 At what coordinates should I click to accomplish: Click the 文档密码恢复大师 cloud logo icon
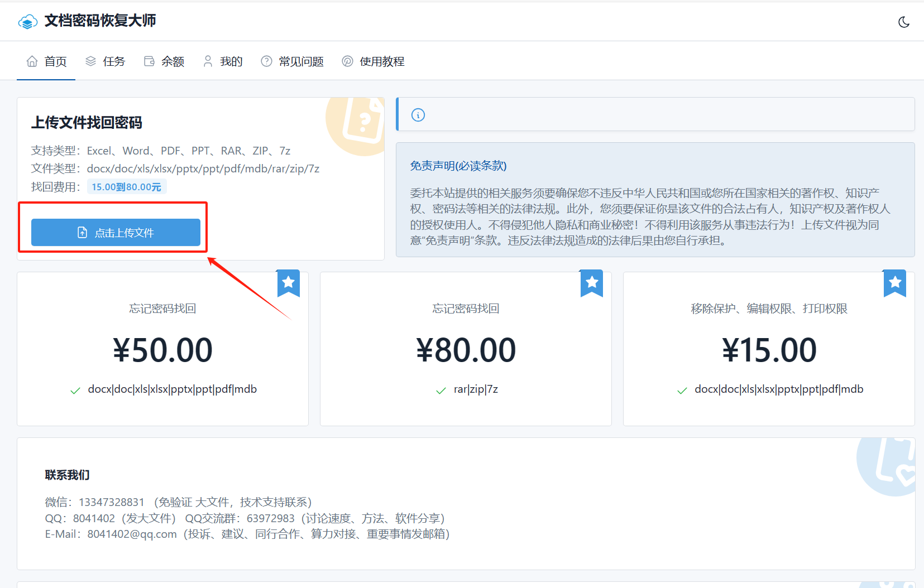click(27, 21)
